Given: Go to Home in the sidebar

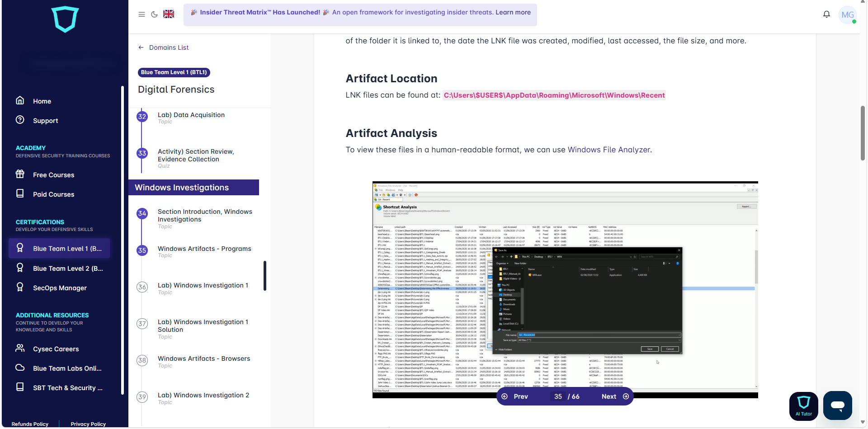Looking at the screenshot, I should [42, 101].
